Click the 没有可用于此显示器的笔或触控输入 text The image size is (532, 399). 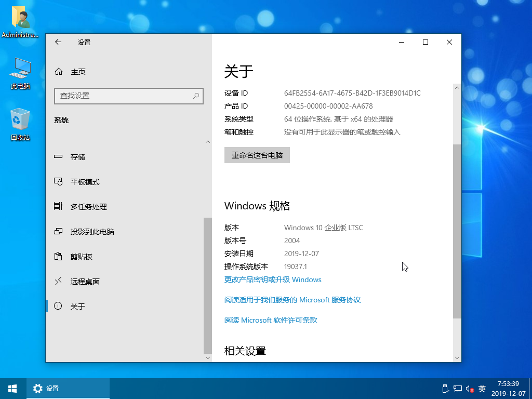click(342, 132)
